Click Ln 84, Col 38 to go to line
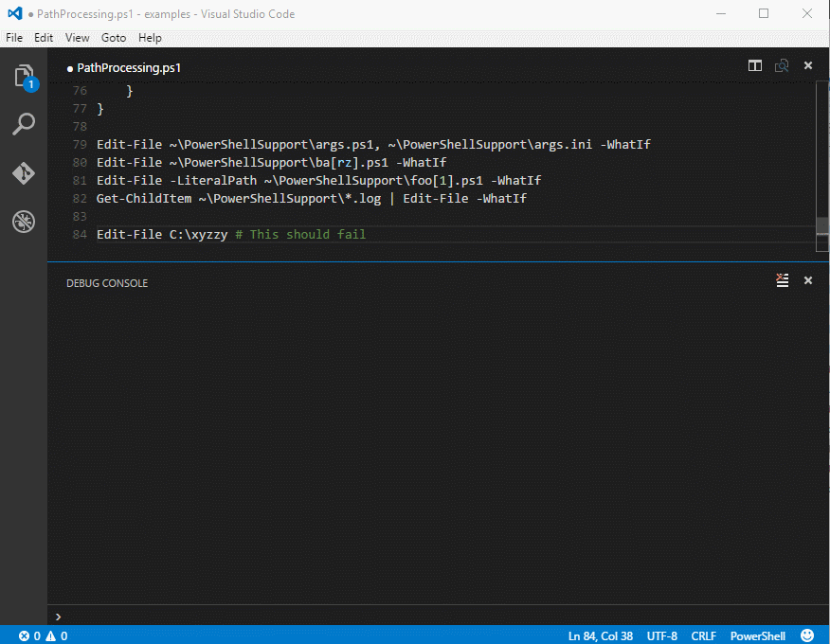Viewport: 830px width, 644px height. 600,635
